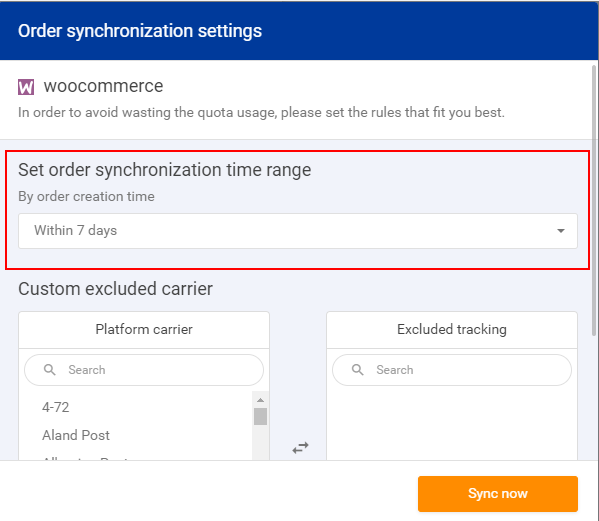Click the Excluded tracking column header

[x=452, y=329]
